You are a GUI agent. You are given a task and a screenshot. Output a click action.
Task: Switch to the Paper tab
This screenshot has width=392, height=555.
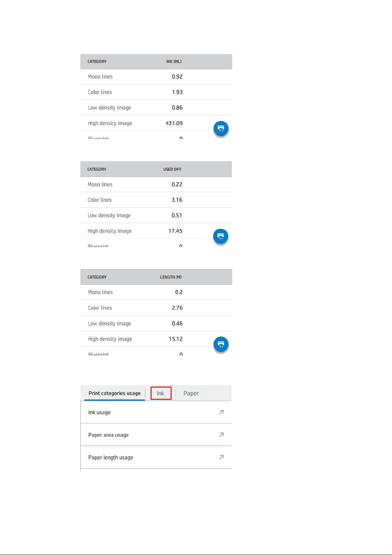(x=191, y=393)
